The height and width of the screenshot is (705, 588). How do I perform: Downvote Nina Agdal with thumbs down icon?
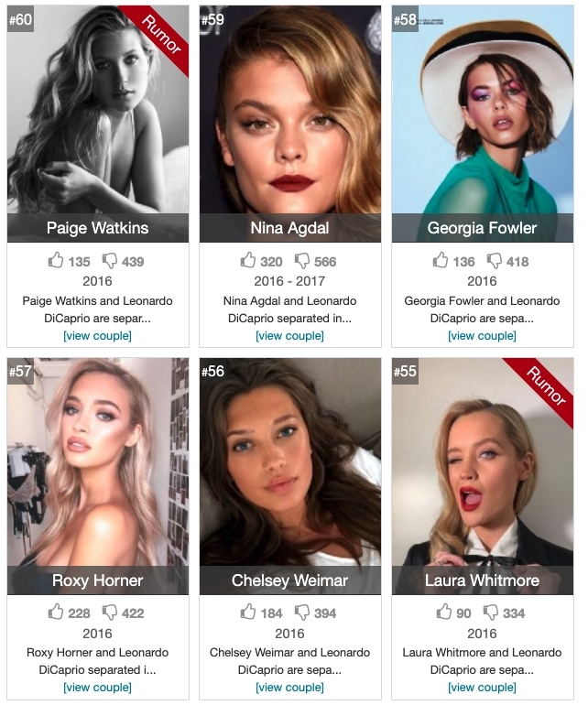[x=302, y=261]
